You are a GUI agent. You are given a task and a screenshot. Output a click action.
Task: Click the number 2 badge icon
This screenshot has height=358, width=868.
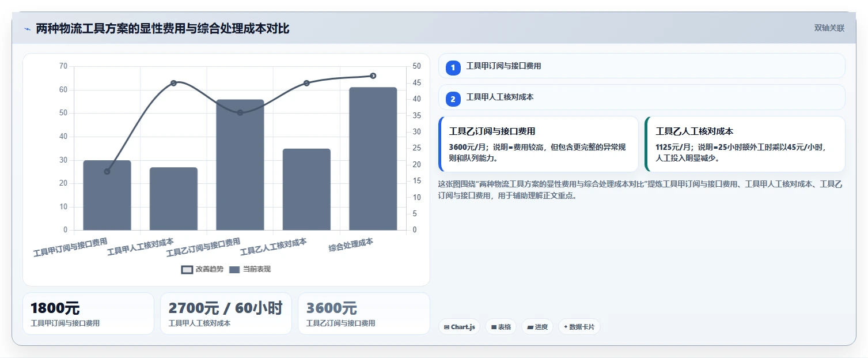[453, 99]
